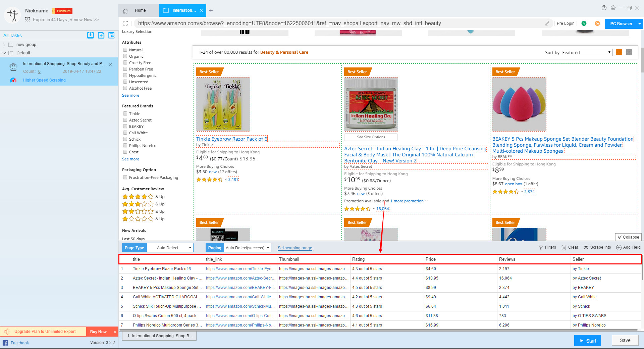Click the Pre Login button
This screenshot has width=644, height=349.
(x=566, y=23)
